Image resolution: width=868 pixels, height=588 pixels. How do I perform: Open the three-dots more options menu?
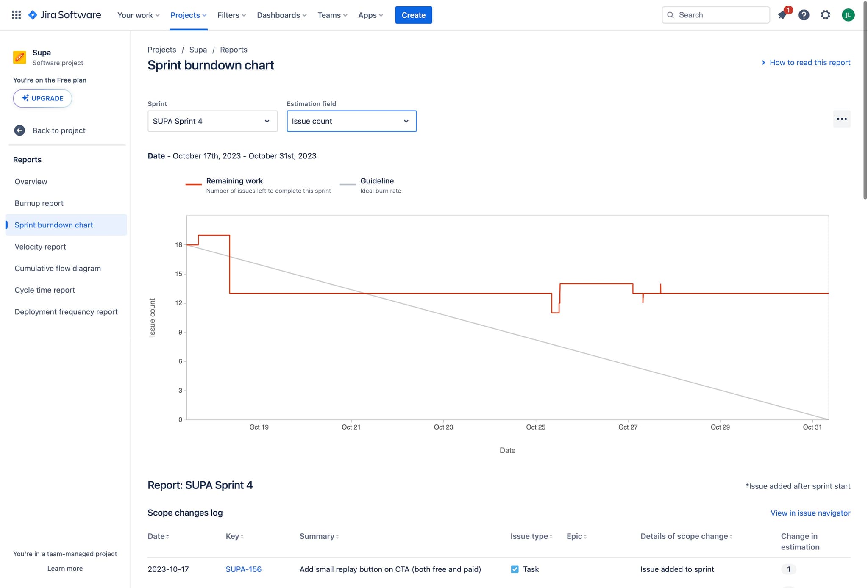pos(841,119)
